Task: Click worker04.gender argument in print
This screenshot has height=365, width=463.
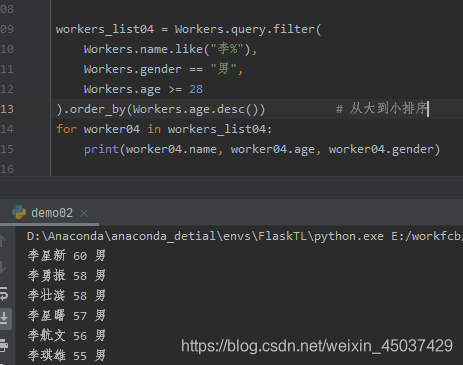Action: (381, 149)
